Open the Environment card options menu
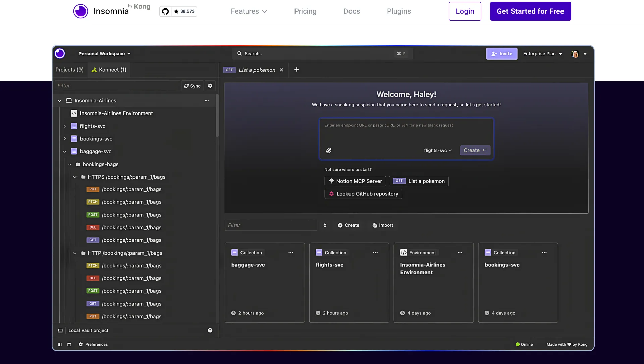 460,253
